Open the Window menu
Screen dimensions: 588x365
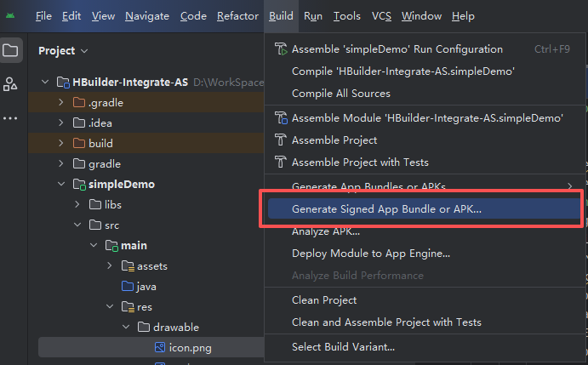coord(421,16)
